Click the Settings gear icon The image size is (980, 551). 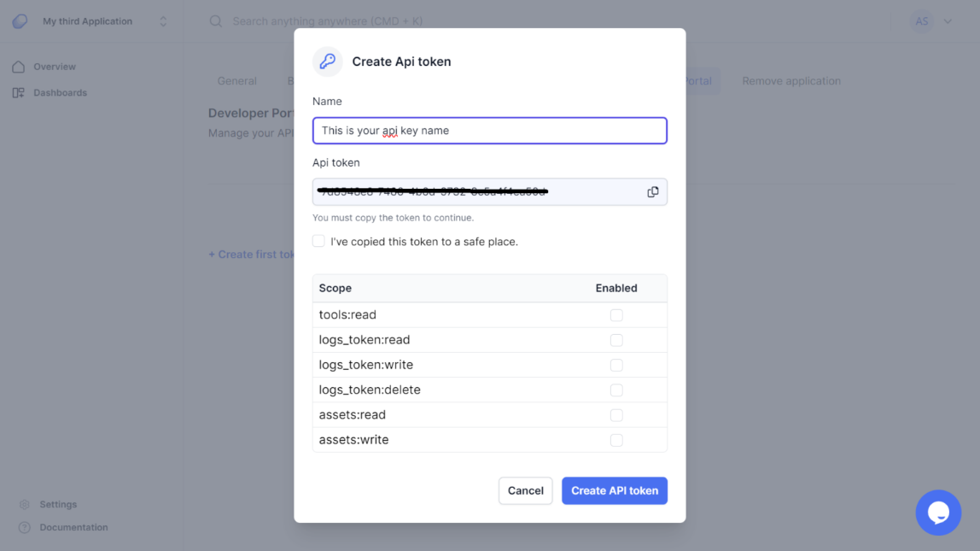coord(25,505)
